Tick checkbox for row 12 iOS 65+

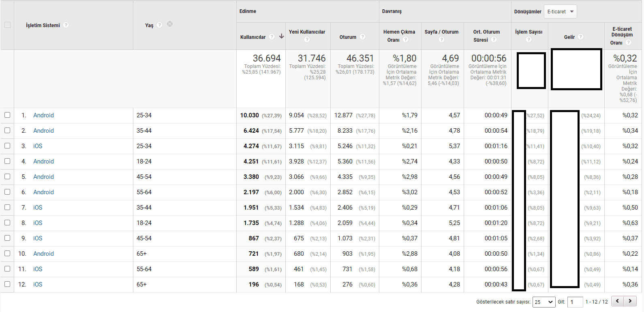(7, 284)
